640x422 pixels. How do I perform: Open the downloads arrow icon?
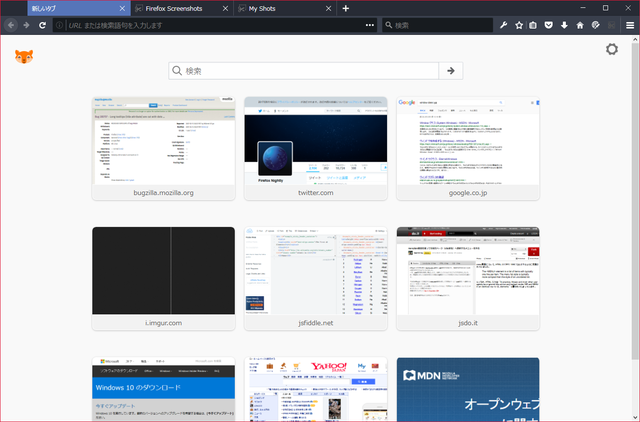tap(564, 25)
